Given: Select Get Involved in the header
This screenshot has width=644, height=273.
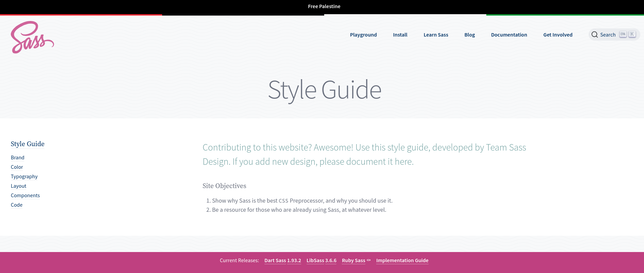Looking at the screenshot, I should click(558, 35).
